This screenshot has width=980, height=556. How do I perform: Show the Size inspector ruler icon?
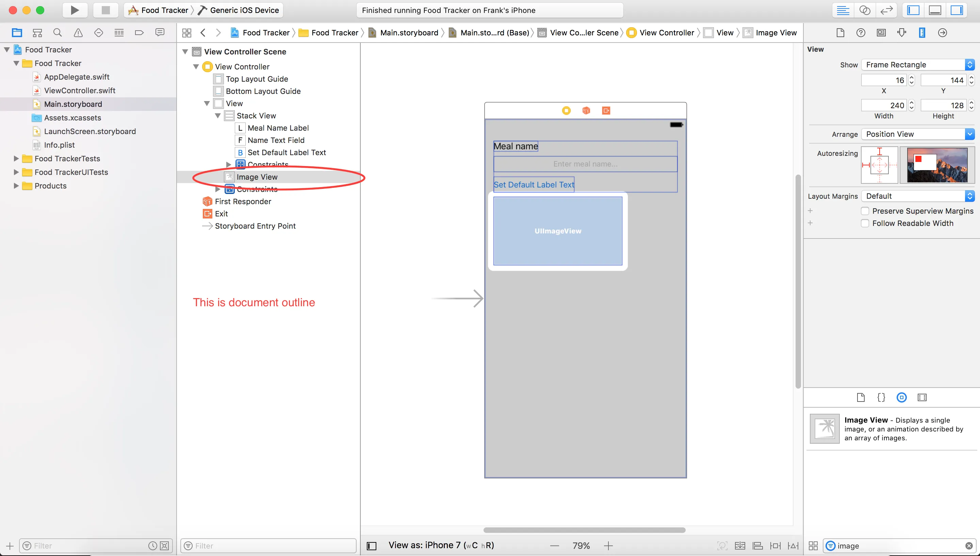(x=921, y=33)
